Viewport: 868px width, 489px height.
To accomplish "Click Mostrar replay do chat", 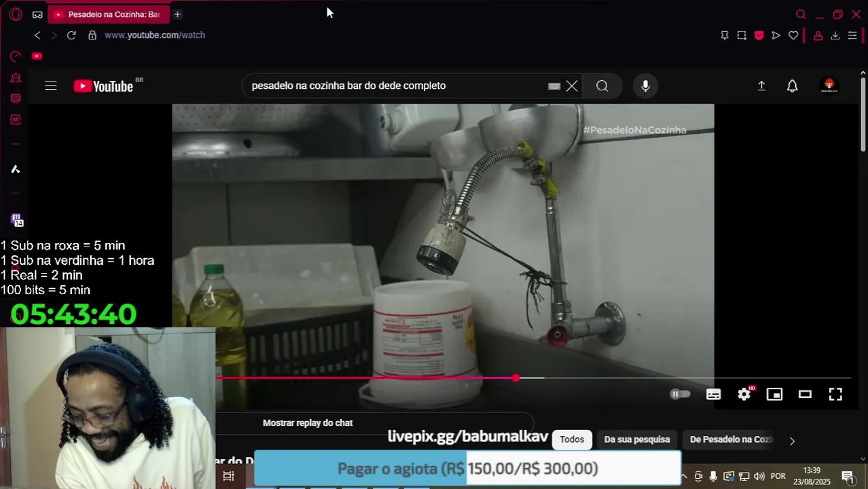I will click(x=308, y=422).
